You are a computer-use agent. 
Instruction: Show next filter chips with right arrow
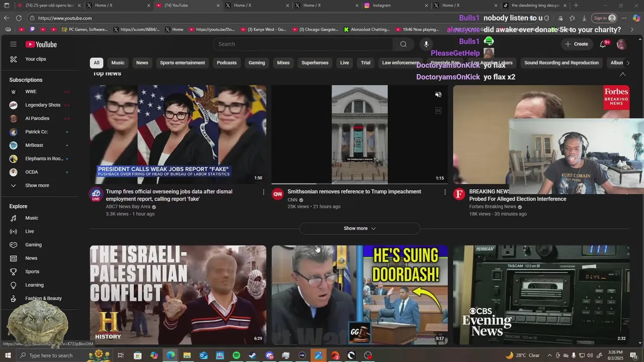click(x=627, y=63)
